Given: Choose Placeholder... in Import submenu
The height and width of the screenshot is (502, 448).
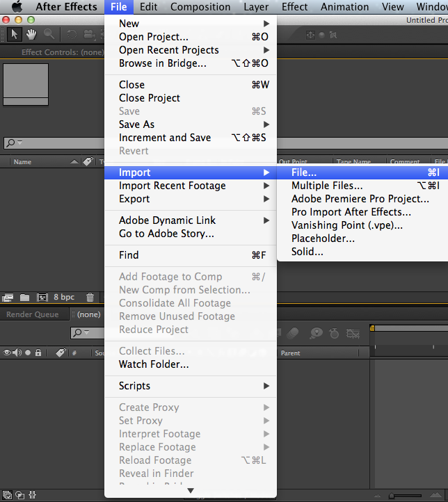Looking at the screenshot, I should [362, 238].
